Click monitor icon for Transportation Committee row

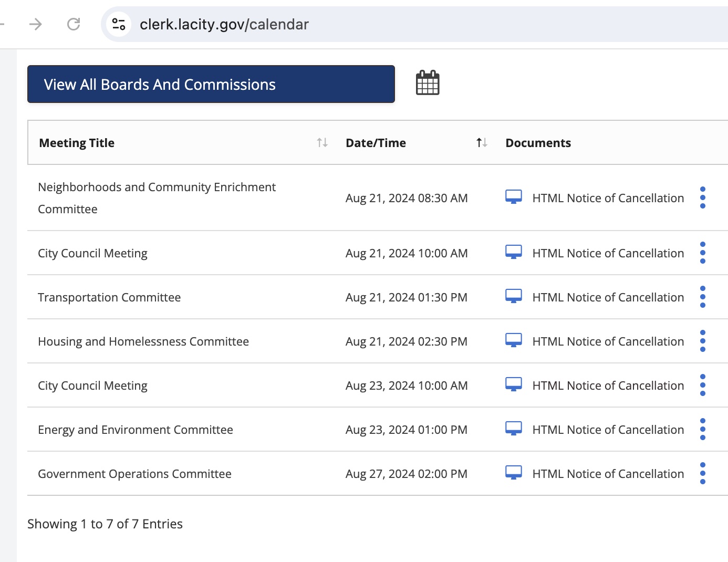coord(513,297)
